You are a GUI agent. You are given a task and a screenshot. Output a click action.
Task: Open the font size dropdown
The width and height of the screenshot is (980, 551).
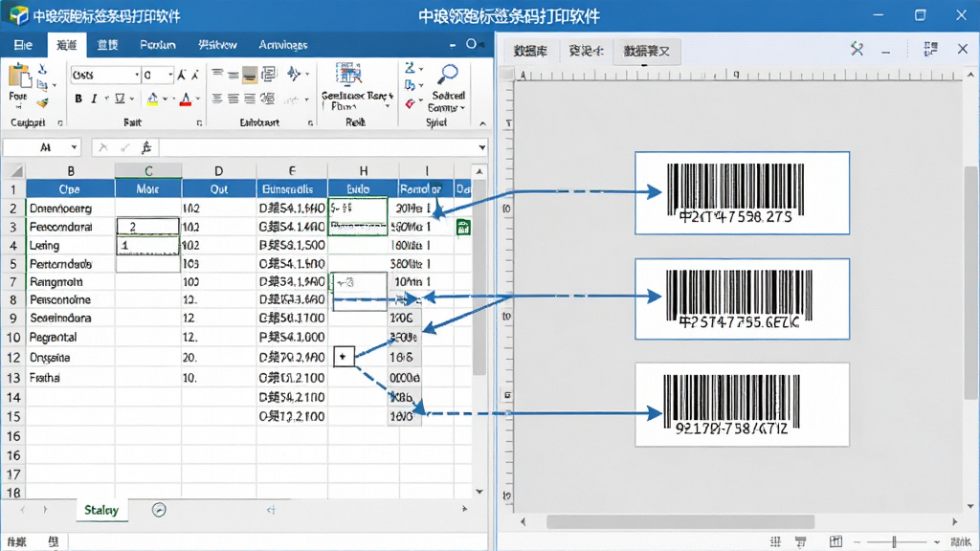tap(170, 75)
